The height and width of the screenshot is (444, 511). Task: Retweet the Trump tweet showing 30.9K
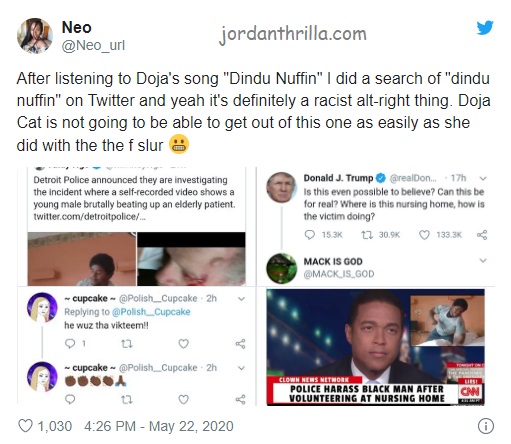[367, 235]
